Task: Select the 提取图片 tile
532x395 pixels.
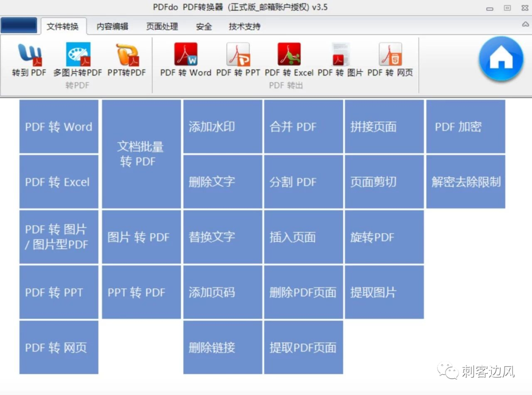Action: [x=384, y=292]
